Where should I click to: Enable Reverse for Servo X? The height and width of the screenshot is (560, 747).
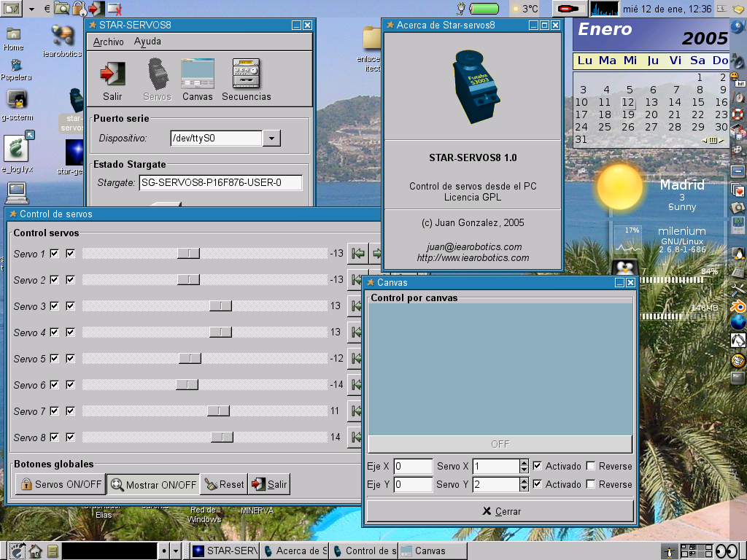coord(591,466)
